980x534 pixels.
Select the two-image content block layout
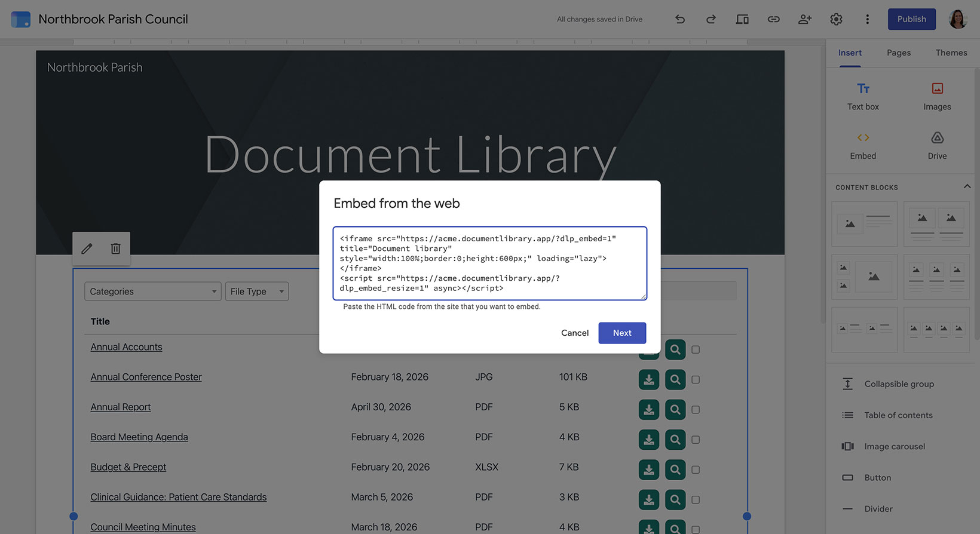(x=936, y=224)
